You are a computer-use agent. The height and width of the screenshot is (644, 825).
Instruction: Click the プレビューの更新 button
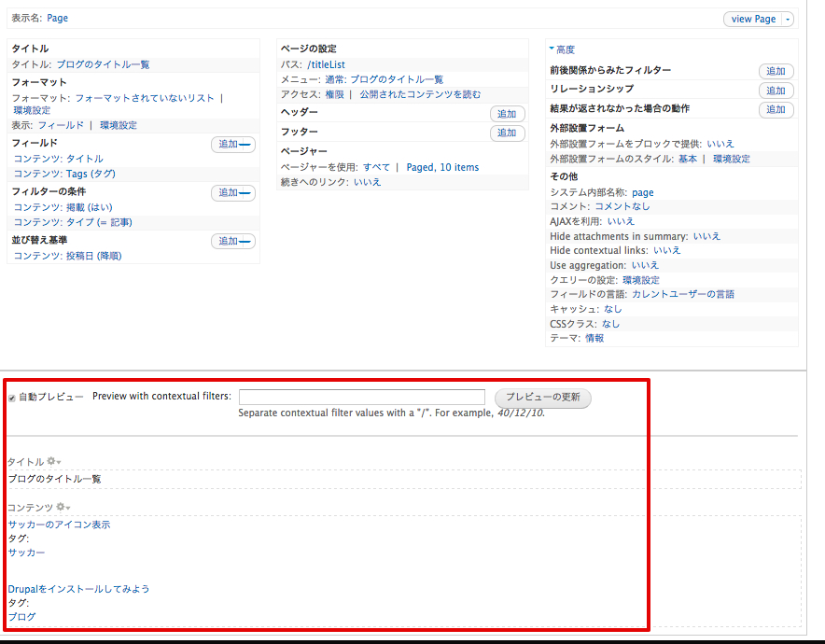click(542, 397)
